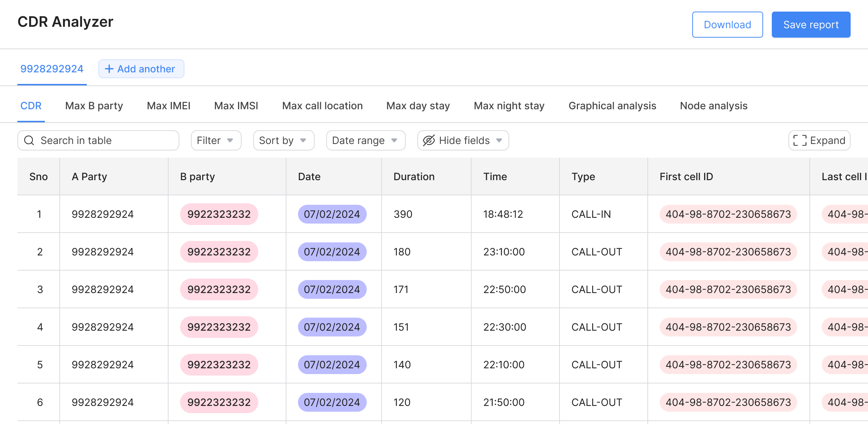Click the A Party column header
Screen dimensions: 868x424
(x=114, y=177)
